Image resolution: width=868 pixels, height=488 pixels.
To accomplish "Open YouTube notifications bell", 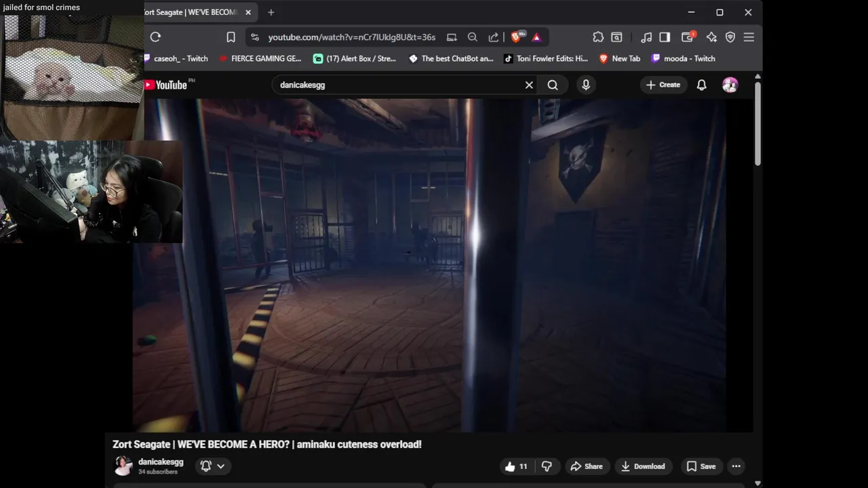I will [702, 85].
